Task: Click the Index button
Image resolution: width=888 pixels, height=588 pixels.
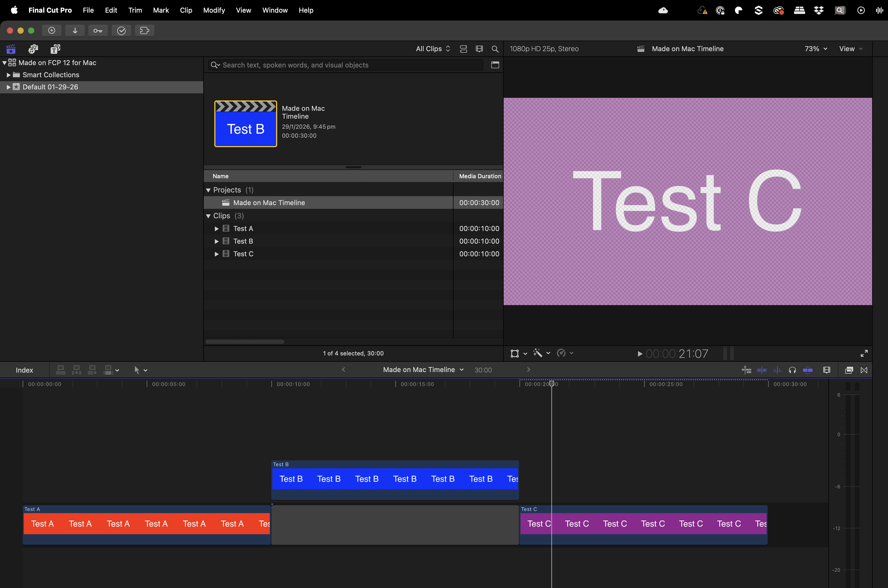Action: pos(24,370)
